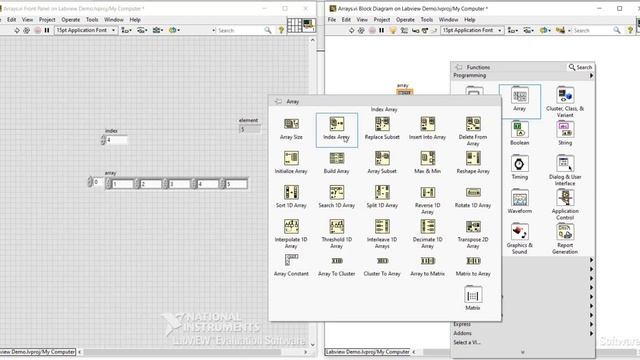
Task: Pick Decimate 1D Array function
Action: (427, 234)
